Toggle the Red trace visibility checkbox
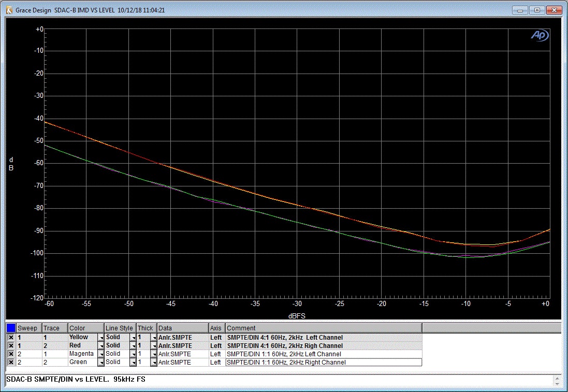 pyautogui.click(x=11, y=345)
